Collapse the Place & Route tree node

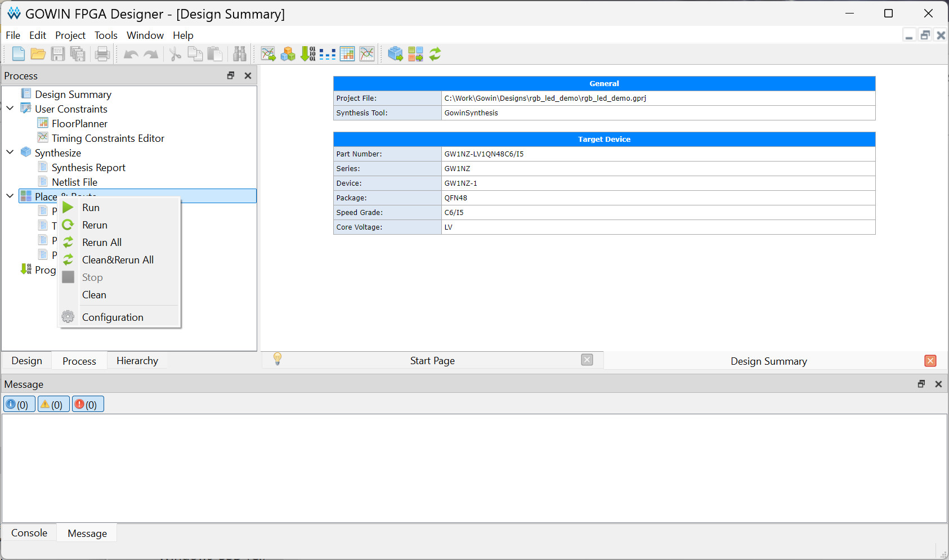pos(10,196)
